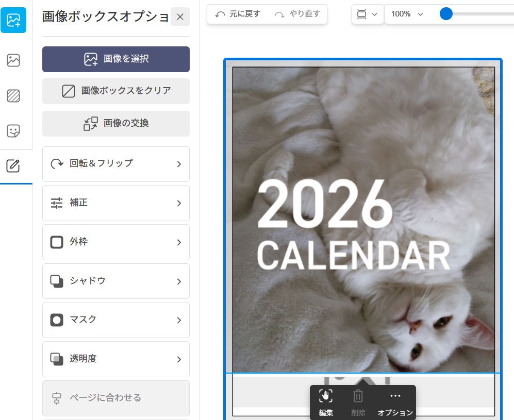Click the page layout view icon
The height and width of the screenshot is (420, 514).
pyautogui.click(x=367, y=14)
